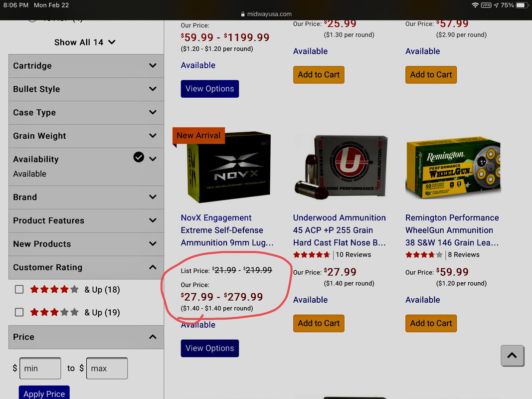Click the max price input field
Screen dimensions: 532x399
(x=107, y=368)
